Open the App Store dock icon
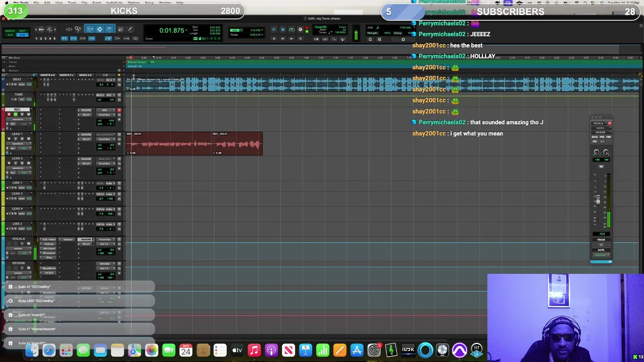The height and width of the screenshot is (362, 644). click(x=357, y=349)
